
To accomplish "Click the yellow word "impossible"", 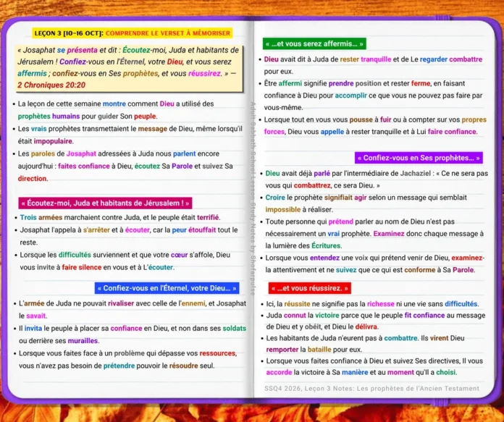I will (282, 210).
